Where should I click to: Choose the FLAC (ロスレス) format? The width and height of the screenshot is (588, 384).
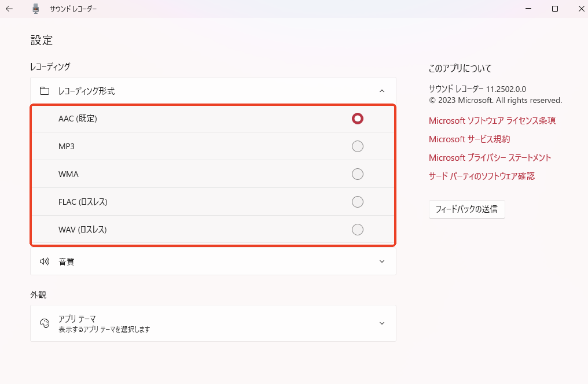(358, 202)
